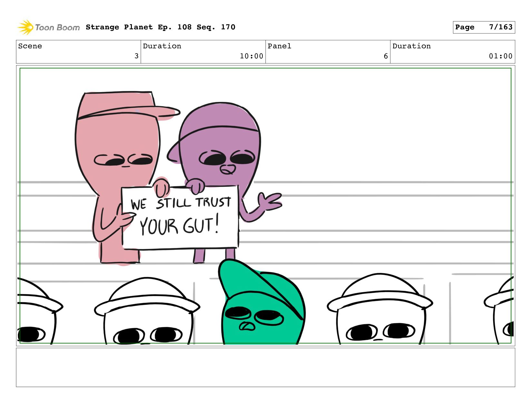Click the 'Scene' header label
Screen dimensions: 532x411
pos(30,46)
